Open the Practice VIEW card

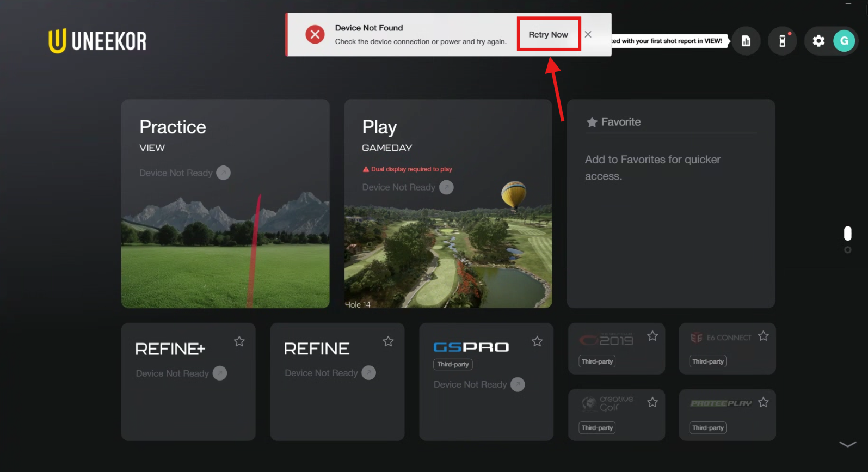[x=225, y=204]
